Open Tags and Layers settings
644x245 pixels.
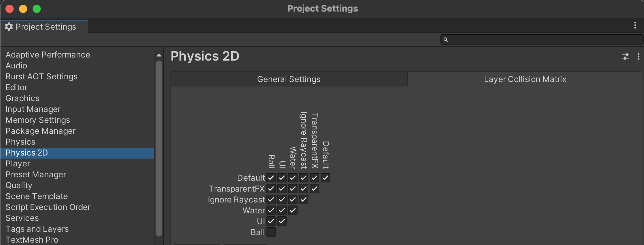[x=37, y=229]
